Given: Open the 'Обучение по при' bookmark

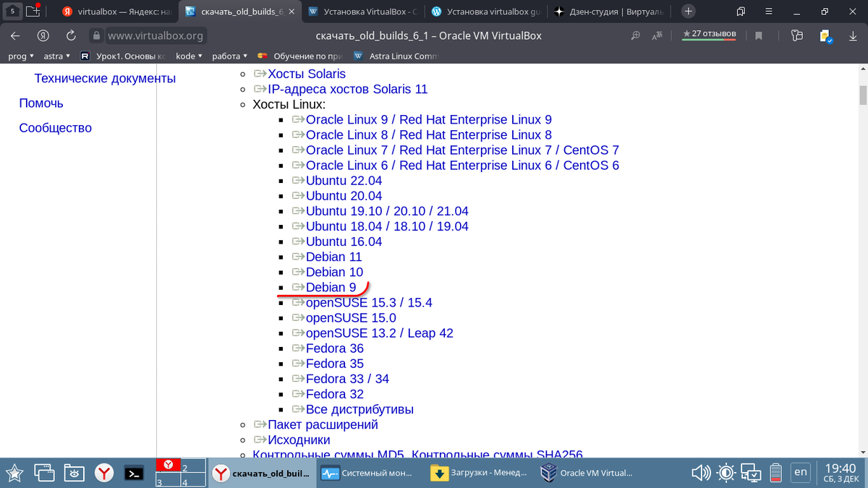Looking at the screenshot, I should 299,56.
